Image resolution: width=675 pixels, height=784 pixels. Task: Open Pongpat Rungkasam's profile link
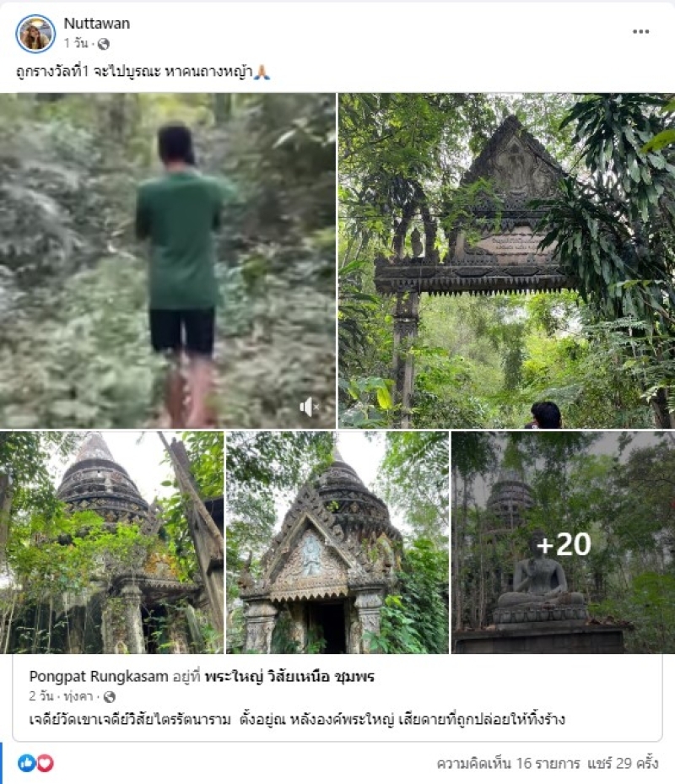coord(99,677)
